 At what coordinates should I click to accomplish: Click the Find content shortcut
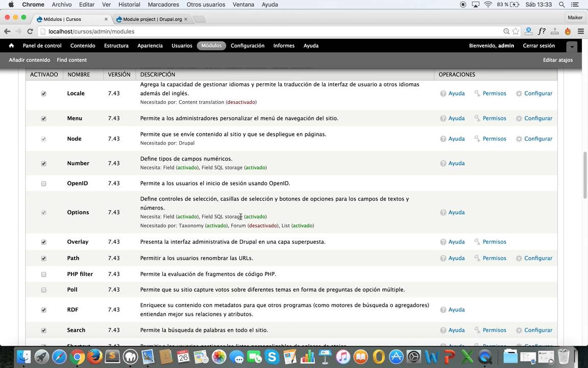[71, 60]
